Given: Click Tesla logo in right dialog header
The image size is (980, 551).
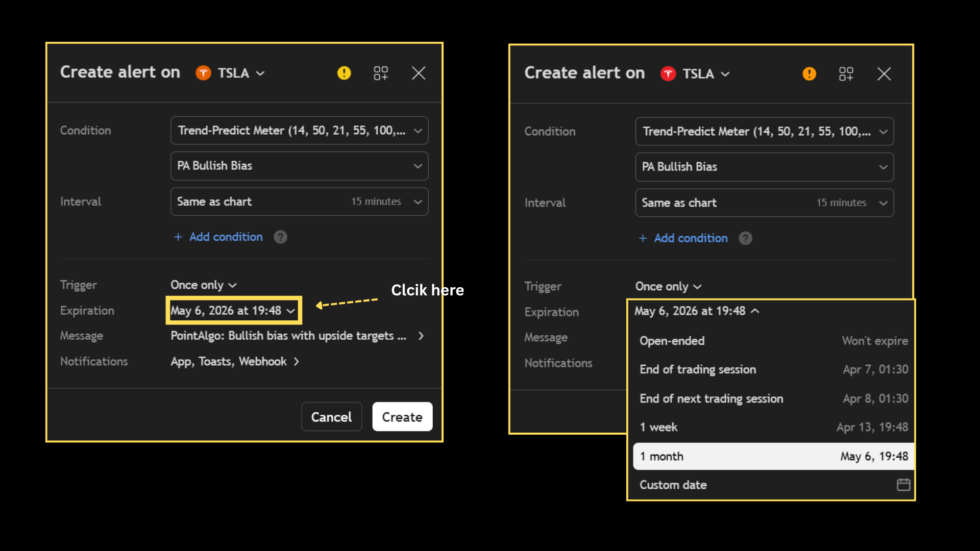Looking at the screenshot, I should click(668, 74).
